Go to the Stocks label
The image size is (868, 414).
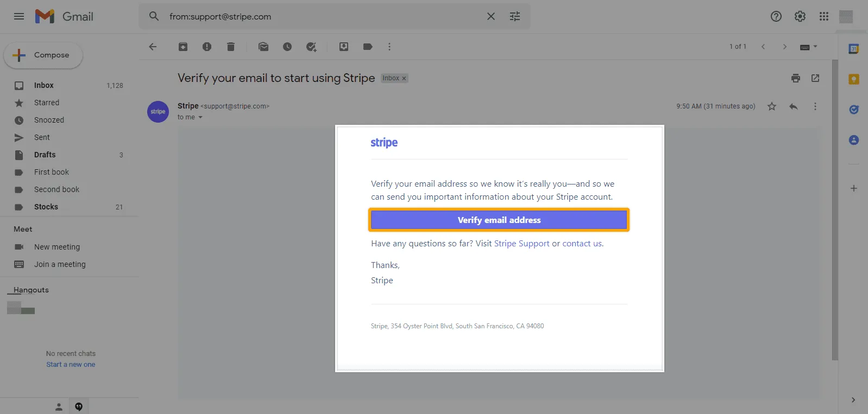[46, 207]
